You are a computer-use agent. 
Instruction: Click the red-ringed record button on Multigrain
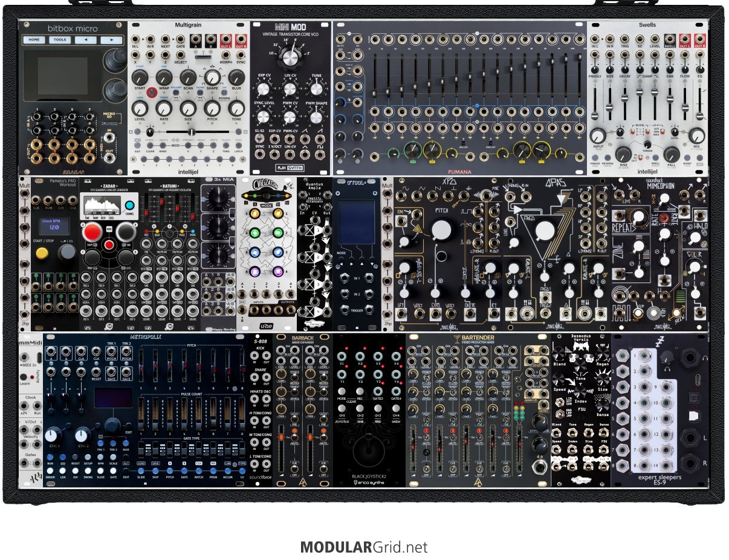click(x=151, y=94)
